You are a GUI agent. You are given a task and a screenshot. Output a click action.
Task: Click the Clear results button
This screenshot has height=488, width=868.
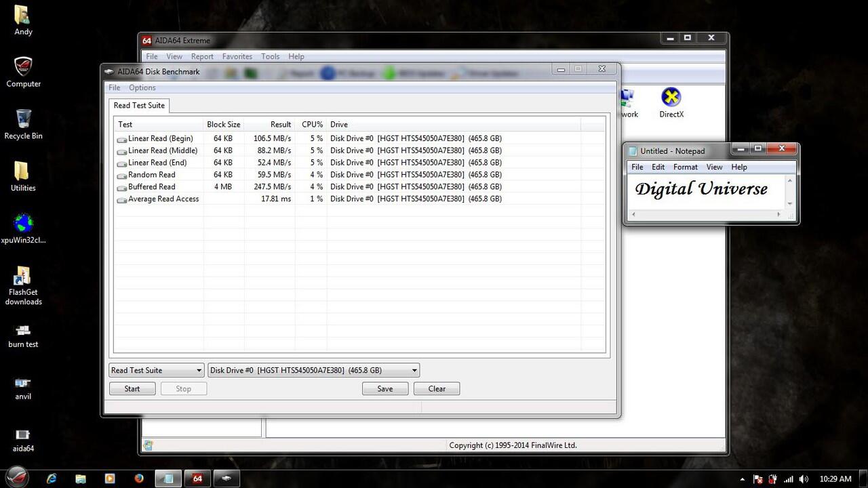437,388
